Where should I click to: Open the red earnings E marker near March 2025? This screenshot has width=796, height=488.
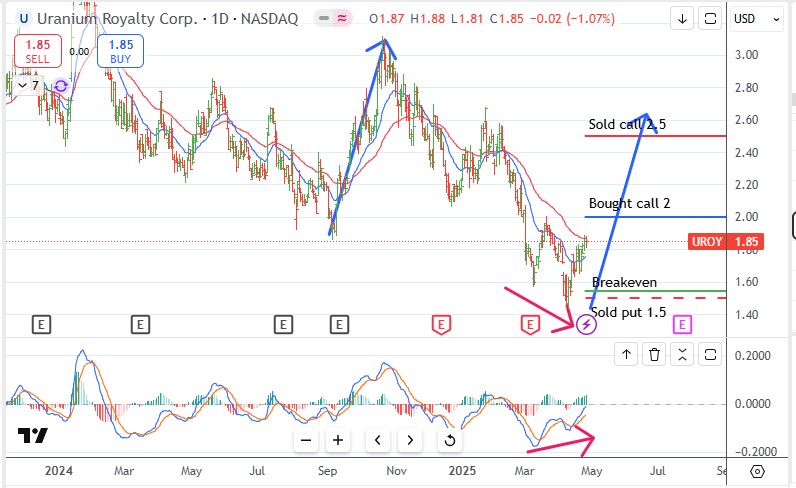(530, 324)
